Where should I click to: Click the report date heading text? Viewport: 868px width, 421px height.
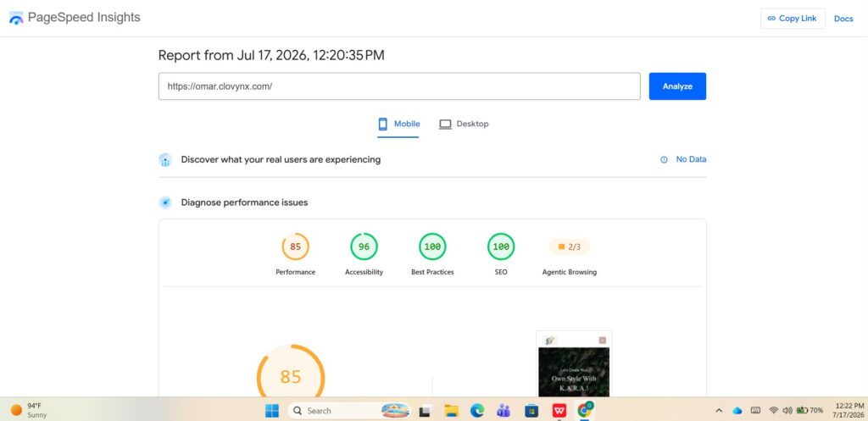271,55
